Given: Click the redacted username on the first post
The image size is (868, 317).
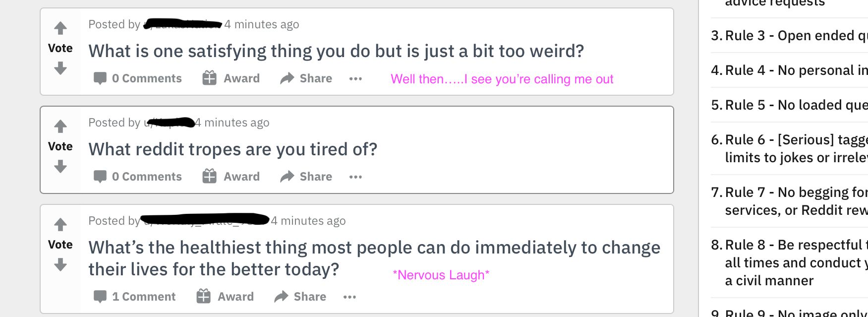Looking at the screenshot, I should (181, 24).
